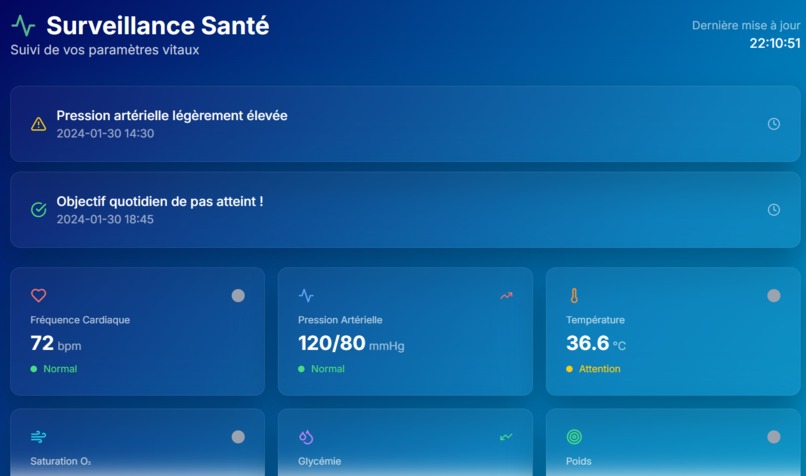This screenshot has width=806, height=476.
Task: Click the timestamp 2024-01-30 14:30
Action: (105, 134)
